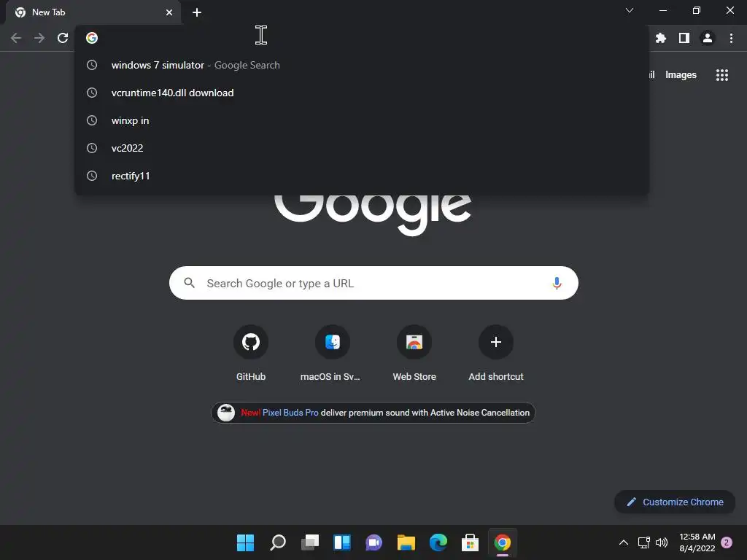Launch Microsoft Edge from the taskbar
The height and width of the screenshot is (560, 747).
438,542
